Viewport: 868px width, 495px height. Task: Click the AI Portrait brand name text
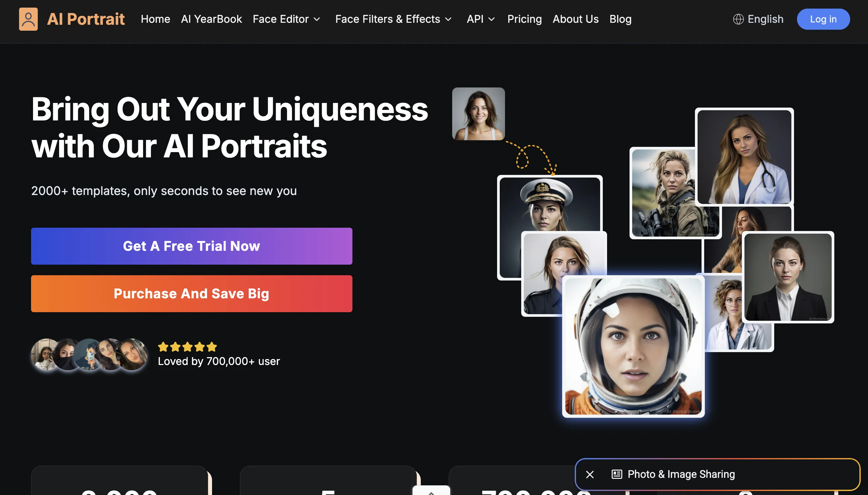(x=86, y=19)
